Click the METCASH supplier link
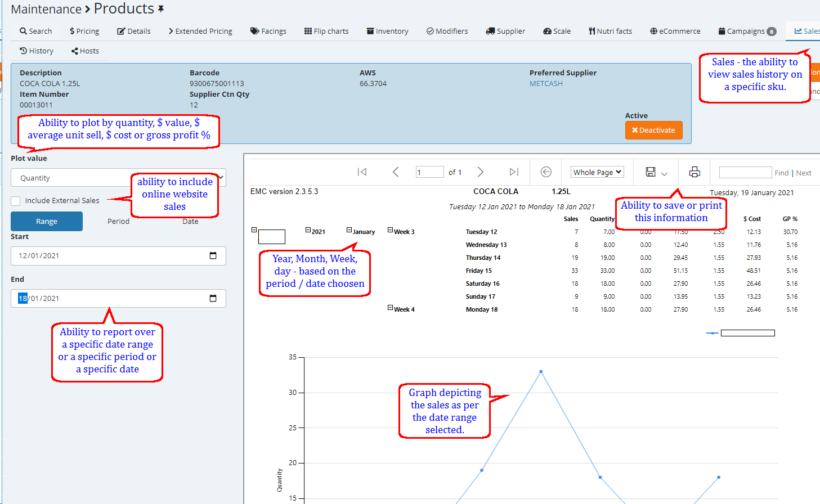This screenshot has width=820, height=504. [546, 83]
